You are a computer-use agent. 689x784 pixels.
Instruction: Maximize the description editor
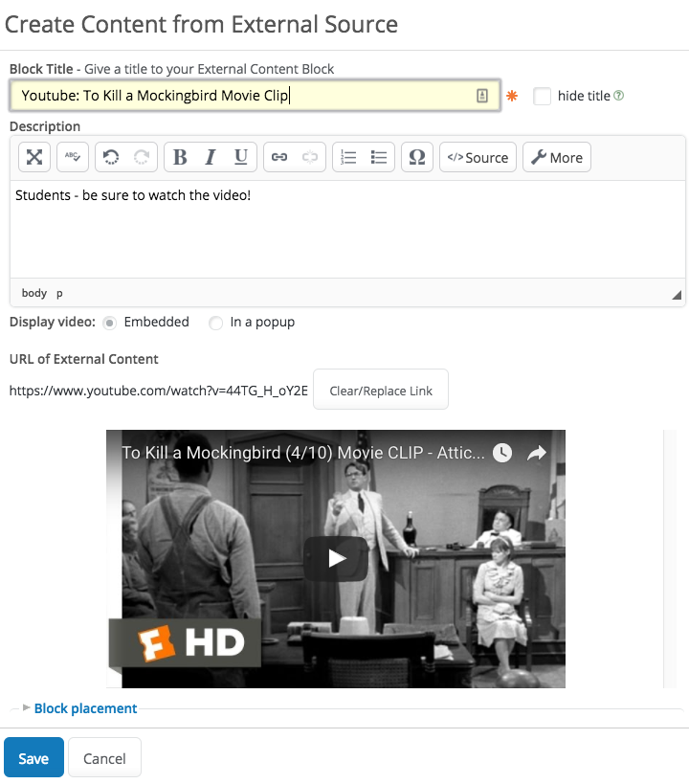tap(34, 157)
